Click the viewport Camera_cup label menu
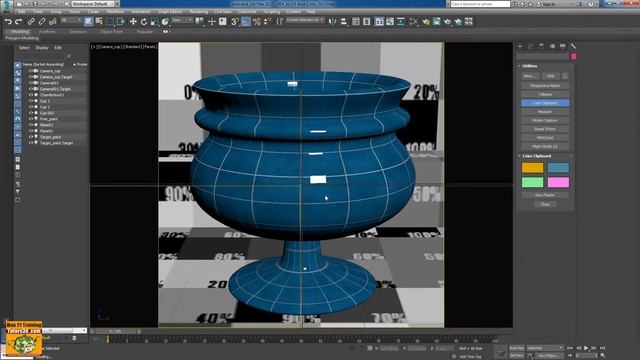The height and width of the screenshot is (360, 640). [110, 47]
